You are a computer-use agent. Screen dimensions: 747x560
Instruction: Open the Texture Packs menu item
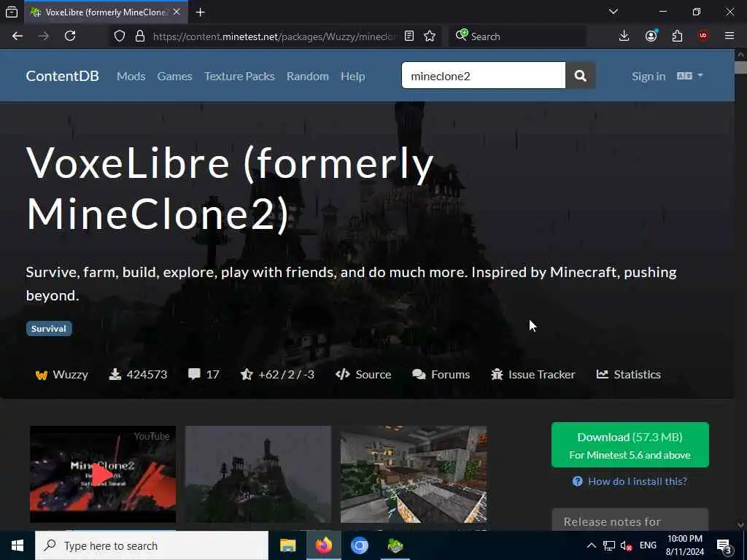point(239,76)
